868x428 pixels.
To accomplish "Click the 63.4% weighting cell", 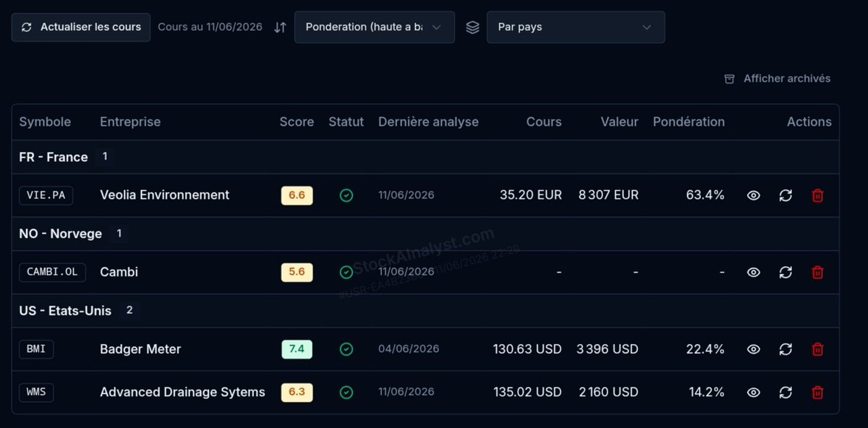I will (x=705, y=194).
